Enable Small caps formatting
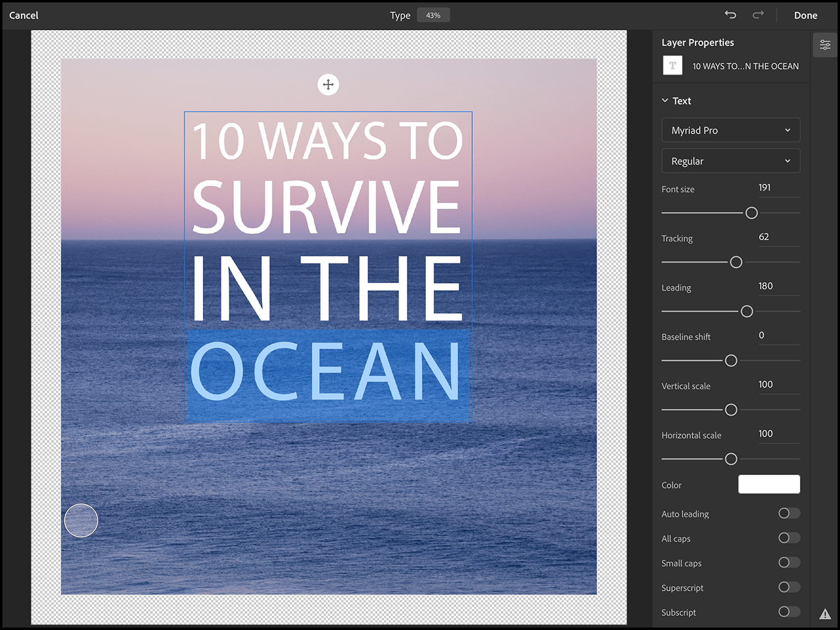This screenshot has height=630, width=840. click(x=788, y=562)
